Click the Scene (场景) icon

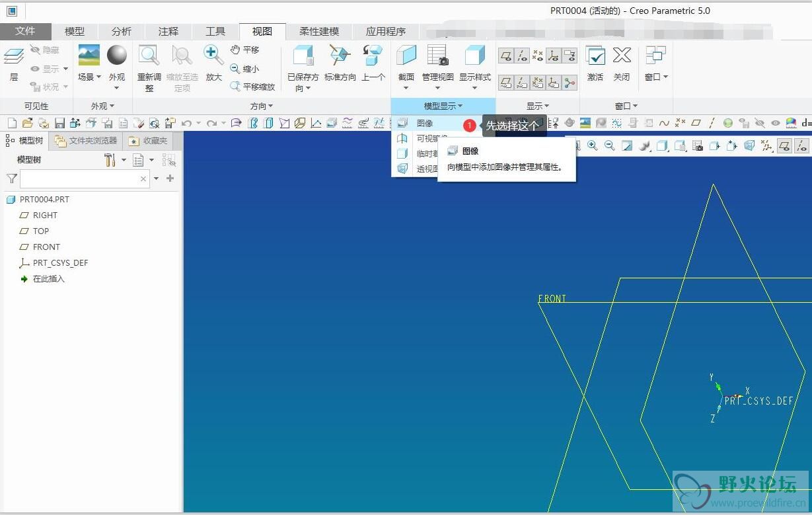(x=89, y=56)
